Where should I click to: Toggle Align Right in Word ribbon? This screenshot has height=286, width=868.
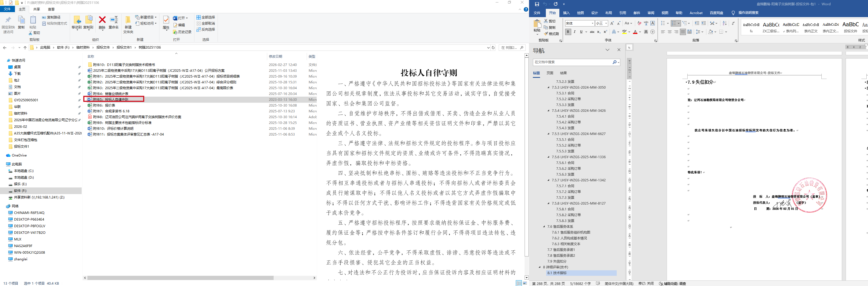[676, 32]
